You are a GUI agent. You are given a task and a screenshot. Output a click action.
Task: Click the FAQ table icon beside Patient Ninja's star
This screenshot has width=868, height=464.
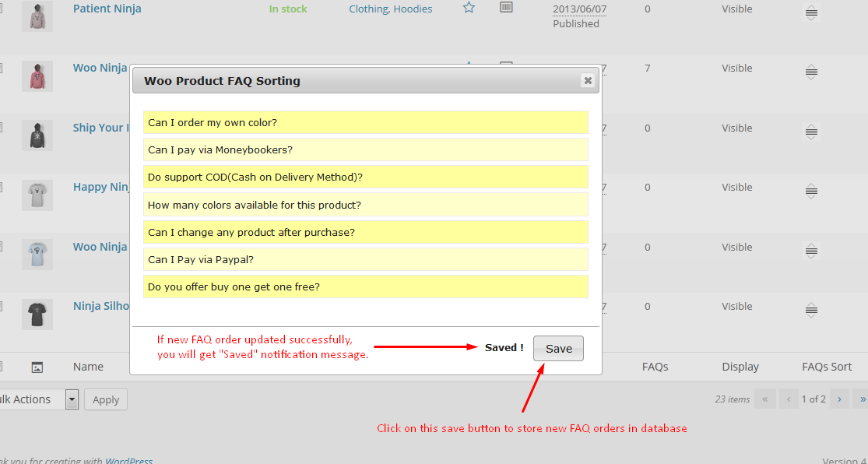pos(506,7)
